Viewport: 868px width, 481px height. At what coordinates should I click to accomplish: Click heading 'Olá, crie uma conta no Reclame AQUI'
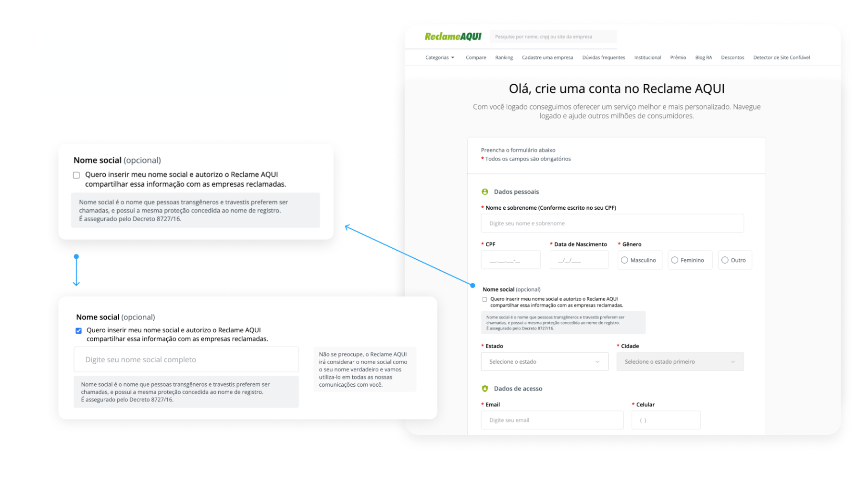click(617, 89)
